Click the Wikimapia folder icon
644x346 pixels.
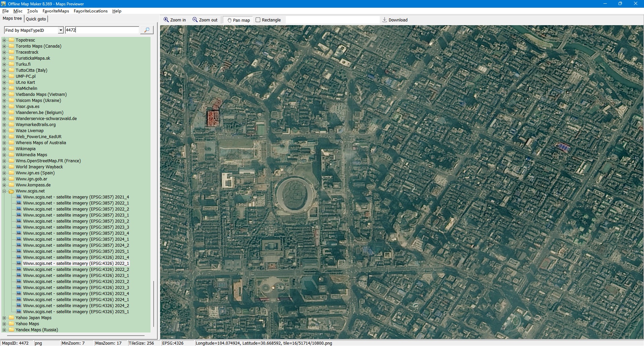tap(11, 149)
